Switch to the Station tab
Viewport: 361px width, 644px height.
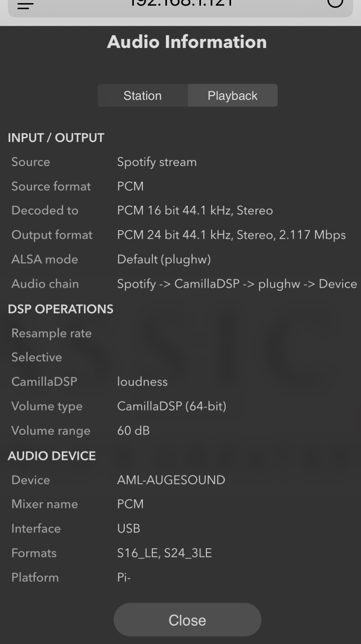point(143,96)
